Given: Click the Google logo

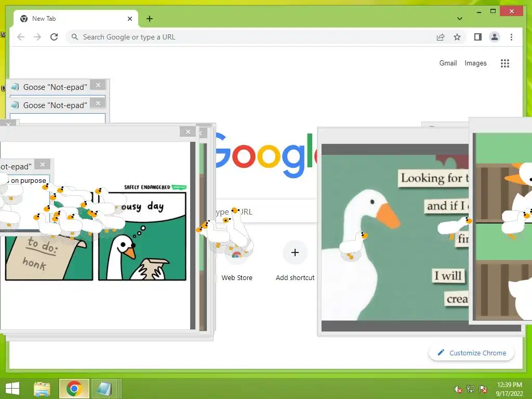Looking at the screenshot, I should pos(267,155).
